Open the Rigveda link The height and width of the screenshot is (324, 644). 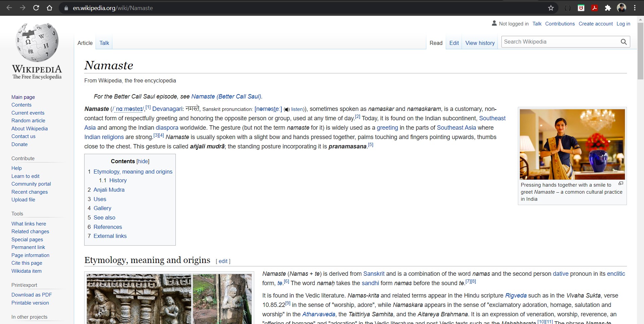tap(516, 296)
